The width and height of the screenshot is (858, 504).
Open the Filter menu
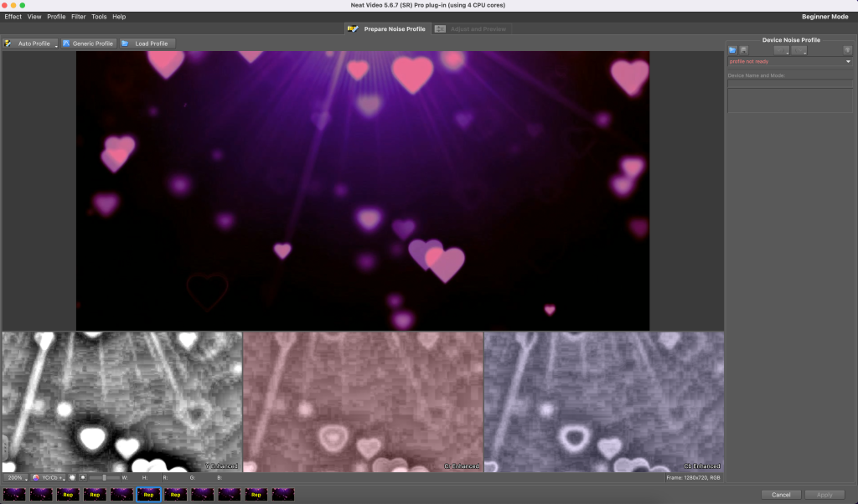pos(78,17)
